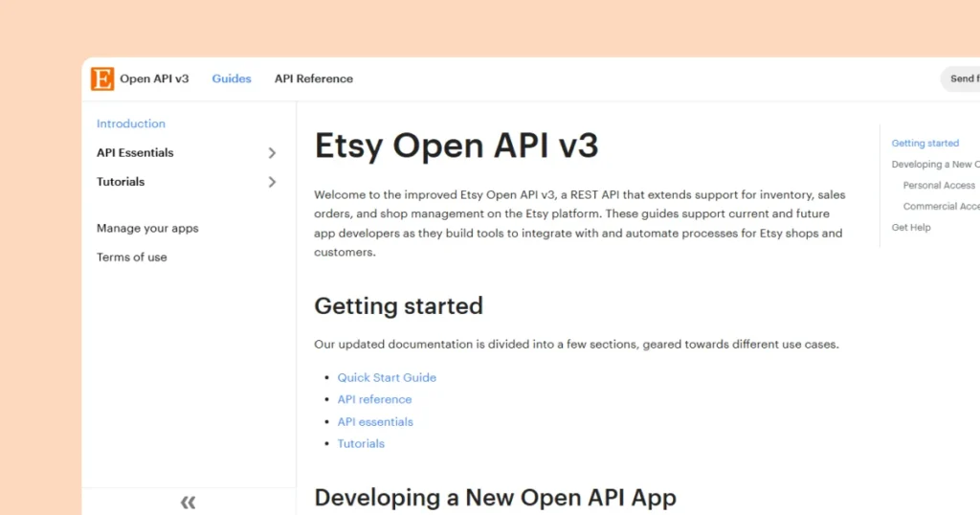The image size is (980, 515).
Task: Select Tutorials sidebar item
Action: point(121,182)
